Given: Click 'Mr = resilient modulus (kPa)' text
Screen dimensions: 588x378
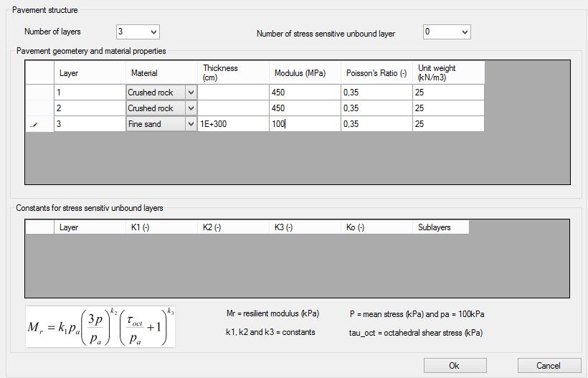Looking at the screenshot, I should point(272,313).
